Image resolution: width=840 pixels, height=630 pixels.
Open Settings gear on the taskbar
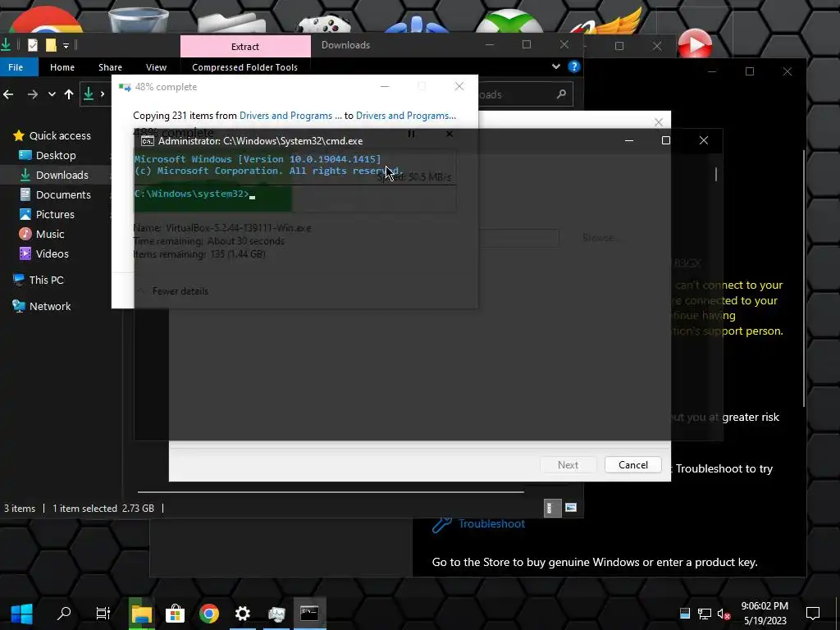(x=243, y=614)
